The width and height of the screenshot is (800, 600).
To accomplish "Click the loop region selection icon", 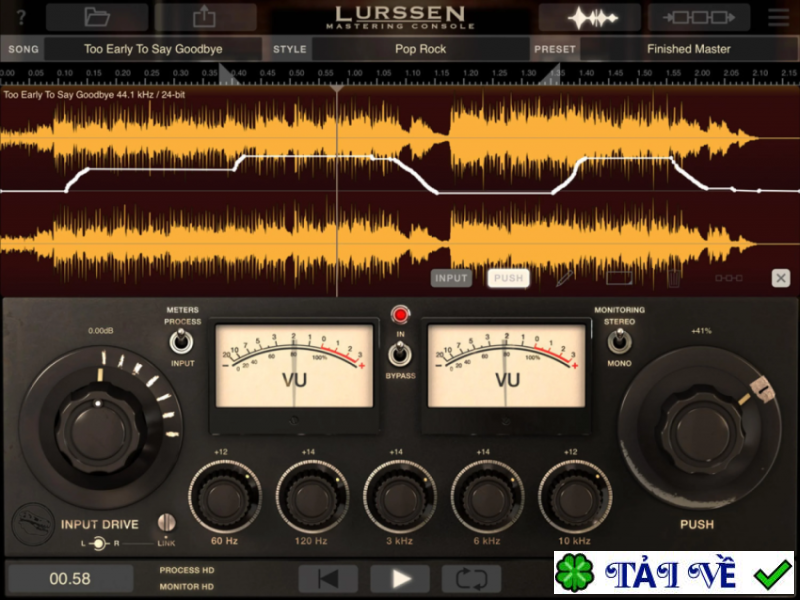I will pos(620,277).
